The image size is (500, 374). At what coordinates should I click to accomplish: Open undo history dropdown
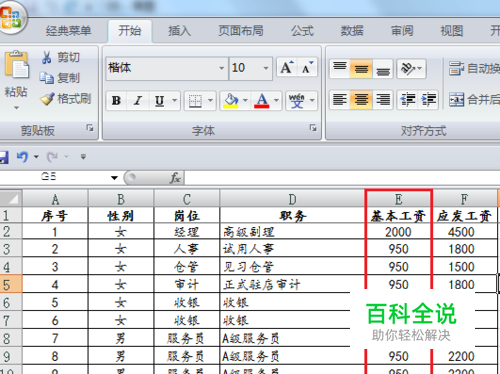pyautogui.click(x=36, y=156)
